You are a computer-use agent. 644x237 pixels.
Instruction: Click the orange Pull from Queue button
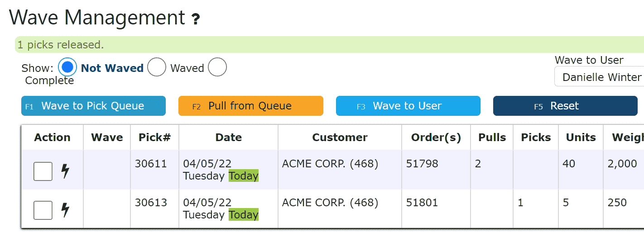[251, 106]
